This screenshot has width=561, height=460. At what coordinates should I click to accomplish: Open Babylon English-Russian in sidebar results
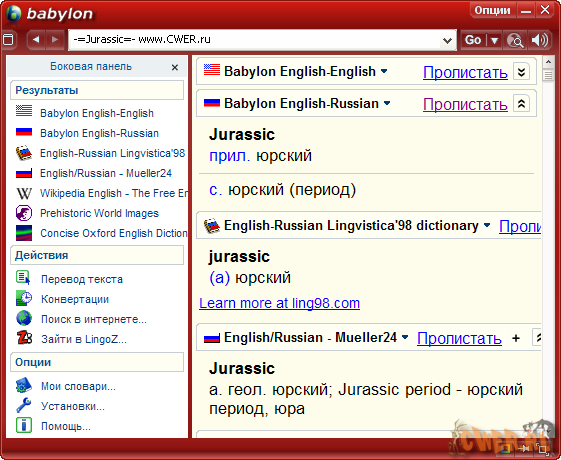(99, 133)
